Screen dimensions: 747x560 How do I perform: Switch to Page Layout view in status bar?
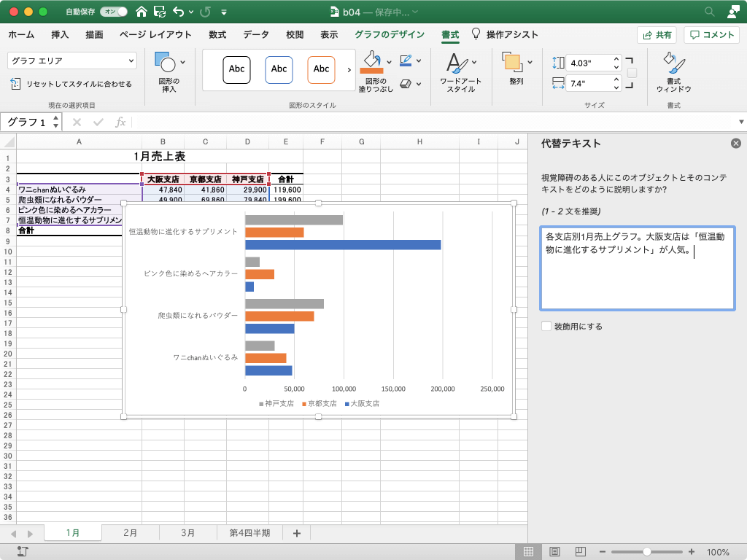click(554, 551)
